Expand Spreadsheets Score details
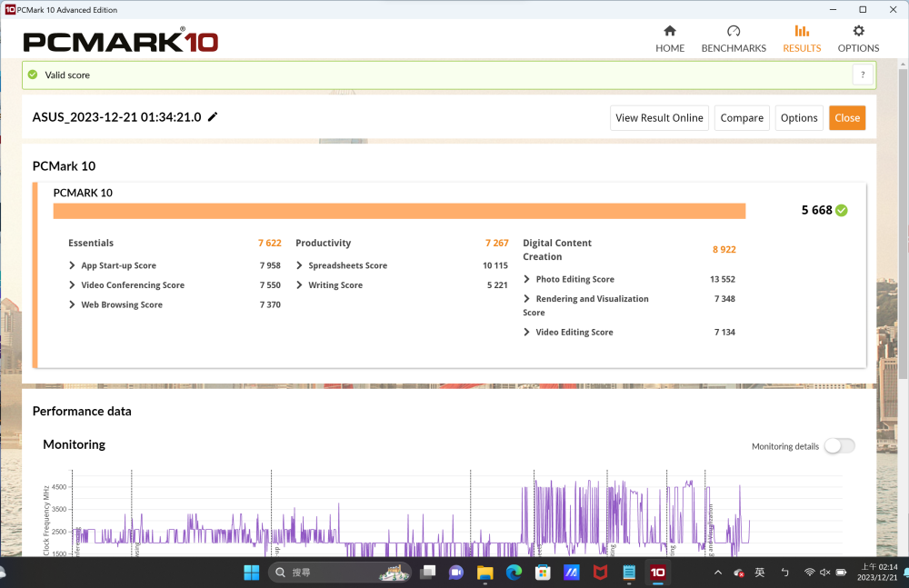The image size is (909, 588). [x=300, y=265]
